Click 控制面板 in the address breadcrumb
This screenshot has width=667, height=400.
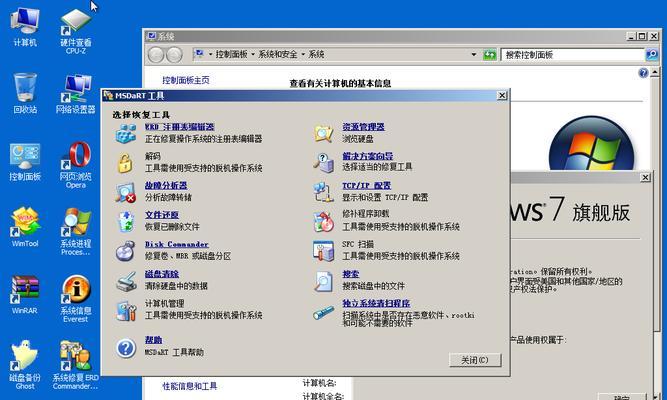[231, 54]
